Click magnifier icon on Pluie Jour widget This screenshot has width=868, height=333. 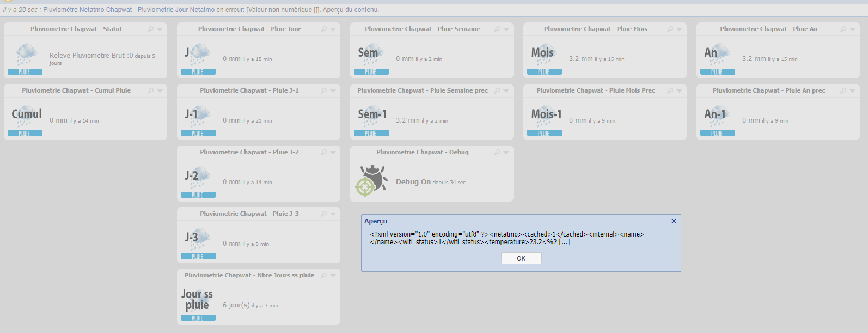coord(324,29)
